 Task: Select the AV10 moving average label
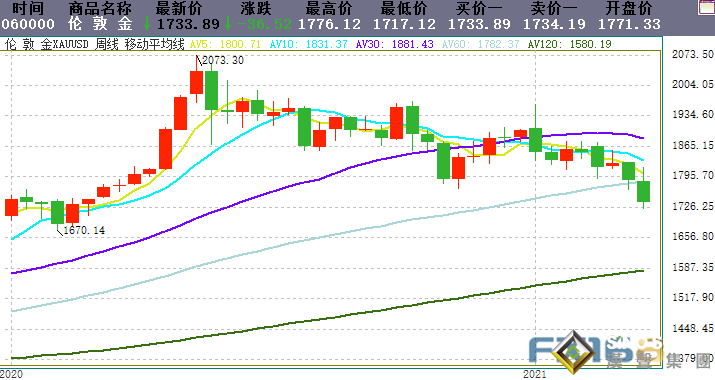[x=309, y=44]
